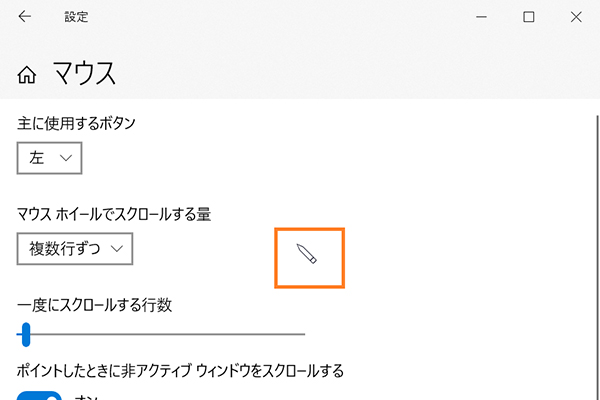Click the ポイントしたときに非アクティブ ウィンドウをスクロールする label
Viewport: 600px width, 400px height.
180,371
